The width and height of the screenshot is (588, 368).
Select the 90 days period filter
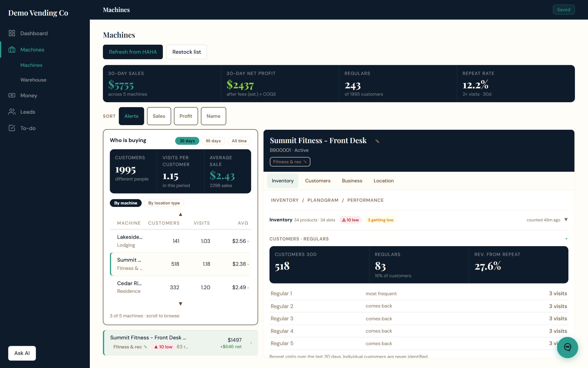(x=213, y=141)
